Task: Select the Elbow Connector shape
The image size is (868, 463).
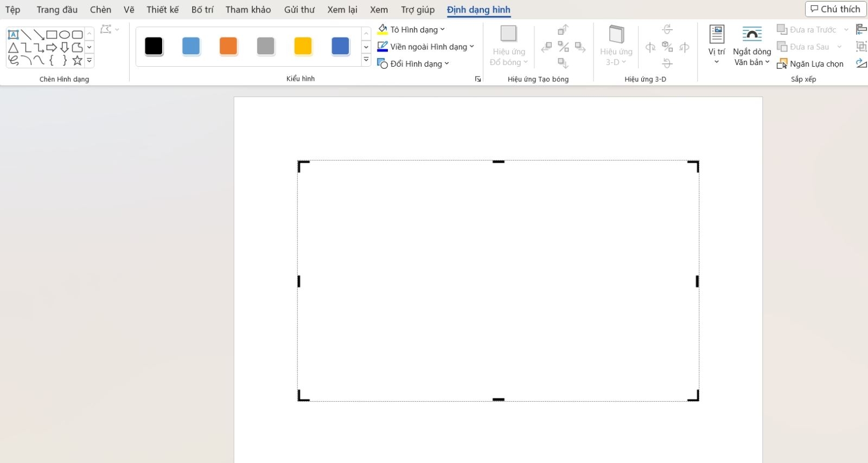Action: coord(26,48)
